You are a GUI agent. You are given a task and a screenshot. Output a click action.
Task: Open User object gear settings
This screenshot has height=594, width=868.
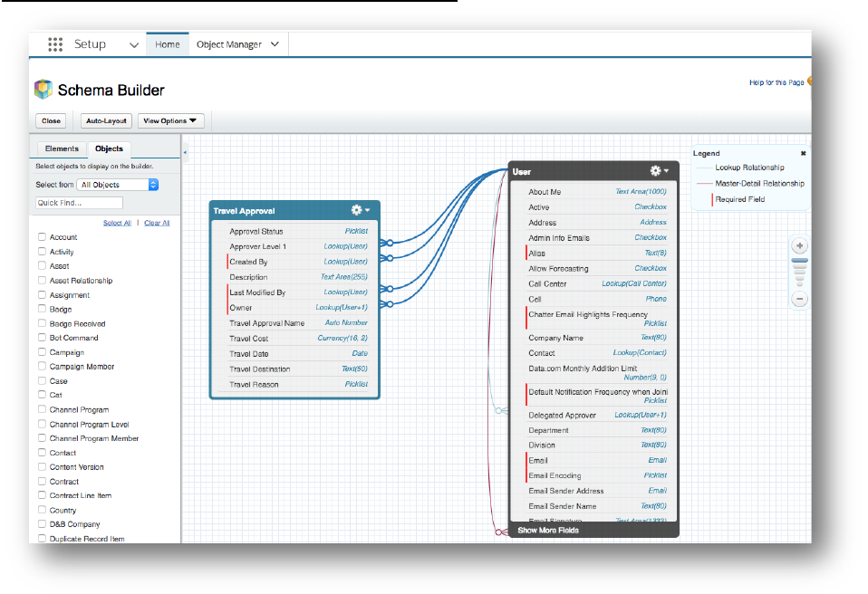pos(655,171)
